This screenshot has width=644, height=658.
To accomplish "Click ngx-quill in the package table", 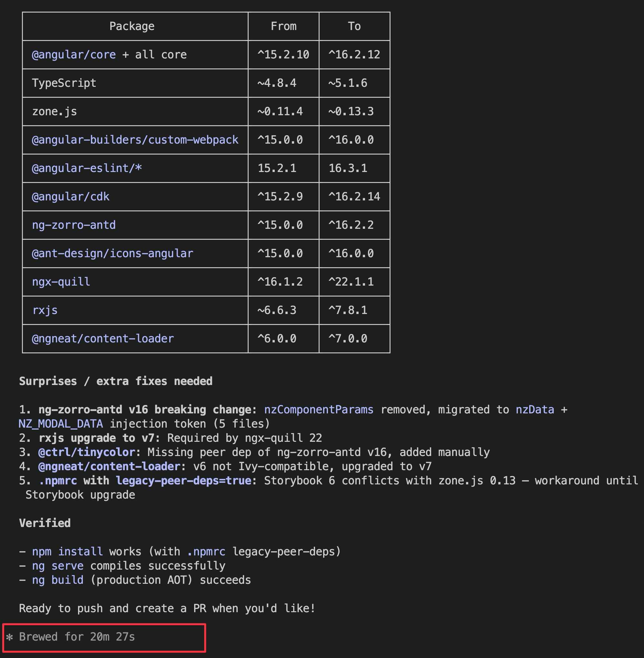I will click(61, 282).
